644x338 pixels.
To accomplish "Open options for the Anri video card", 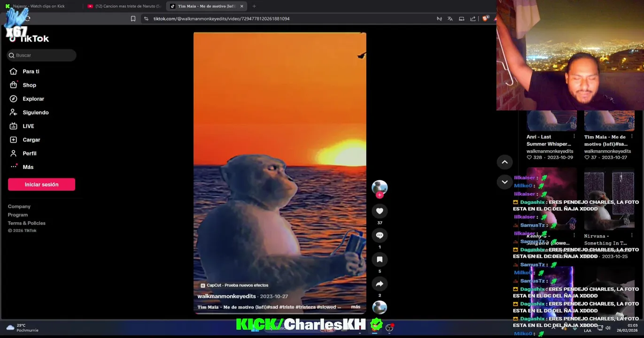I will [x=574, y=137].
